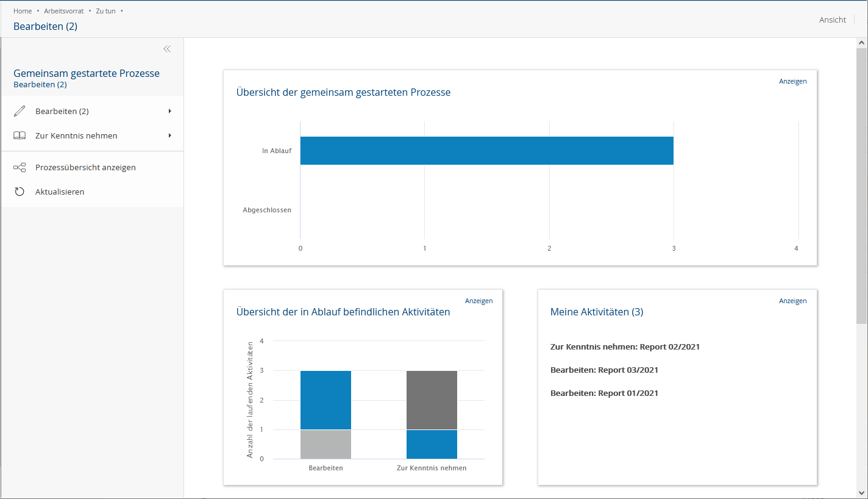The width and height of the screenshot is (868, 499).
Task: Open Bearbeiten: Report 01/2021 activity
Action: tap(604, 393)
